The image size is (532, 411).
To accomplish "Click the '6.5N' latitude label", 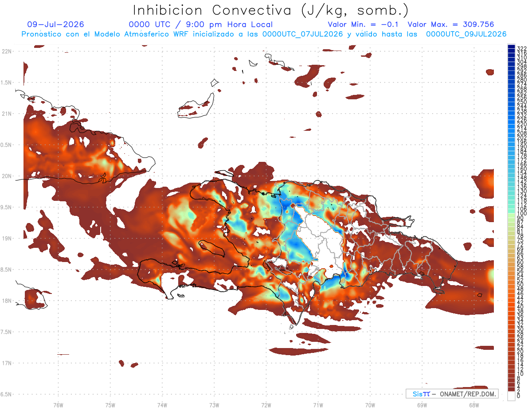I will [7, 395].
